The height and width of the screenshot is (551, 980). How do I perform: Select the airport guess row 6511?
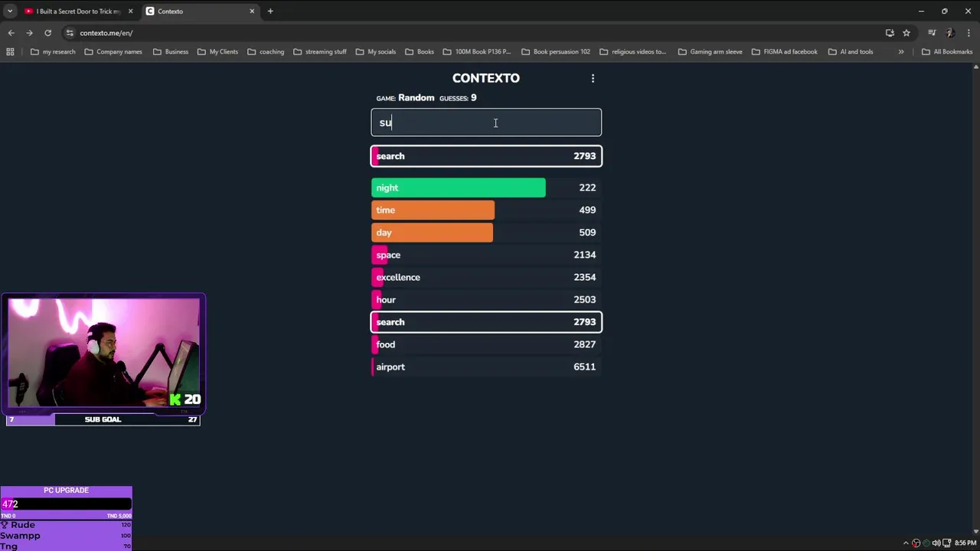pyautogui.click(x=486, y=367)
